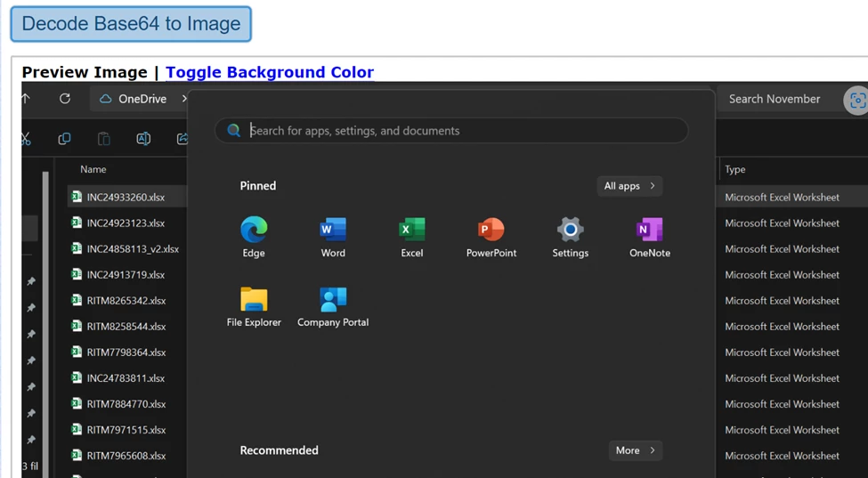Open Edge from the pinned apps
The height and width of the screenshot is (478, 868).
tap(254, 237)
